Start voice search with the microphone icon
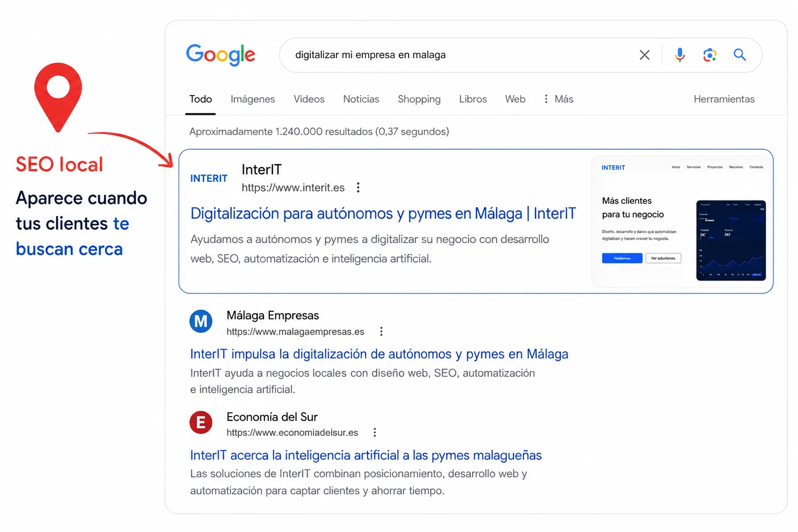This screenshot has width=798, height=532. (679, 55)
